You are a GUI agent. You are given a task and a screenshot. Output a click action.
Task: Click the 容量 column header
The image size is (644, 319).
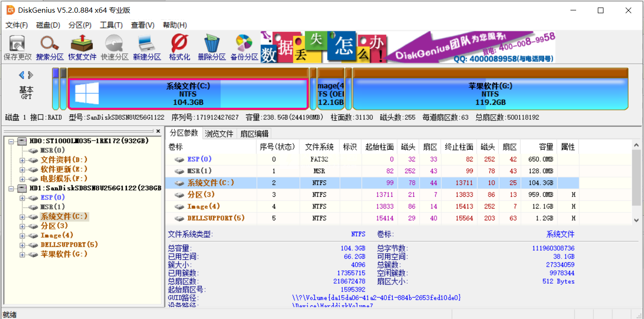pos(539,147)
